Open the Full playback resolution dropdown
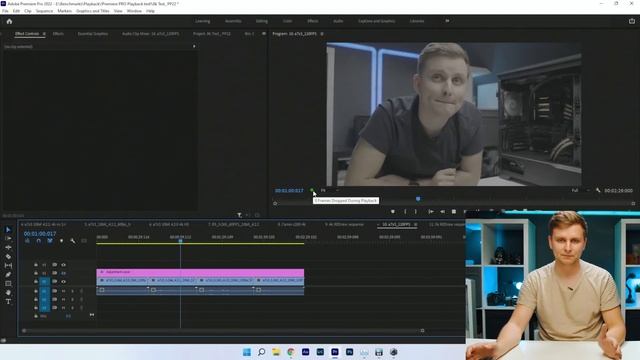 click(x=580, y=190)
